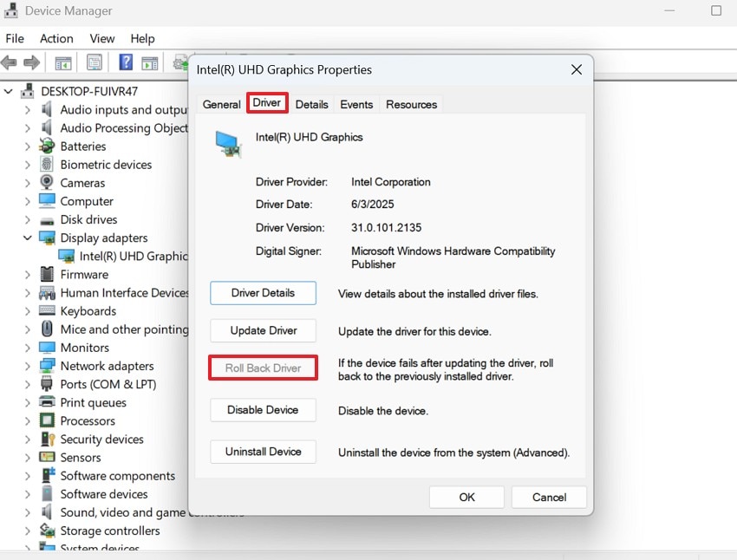Click the Keyboards category icon
This screenshot has width=737, height=560.
coord(47,310)
